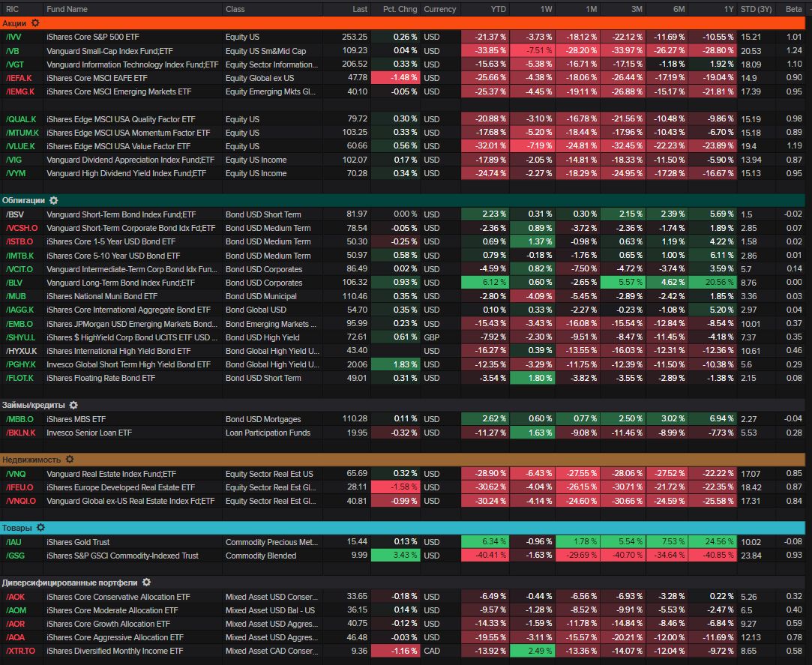812x665 pixels.
Task: Open gear settings for Облигации section
Action: click(54, 200)
